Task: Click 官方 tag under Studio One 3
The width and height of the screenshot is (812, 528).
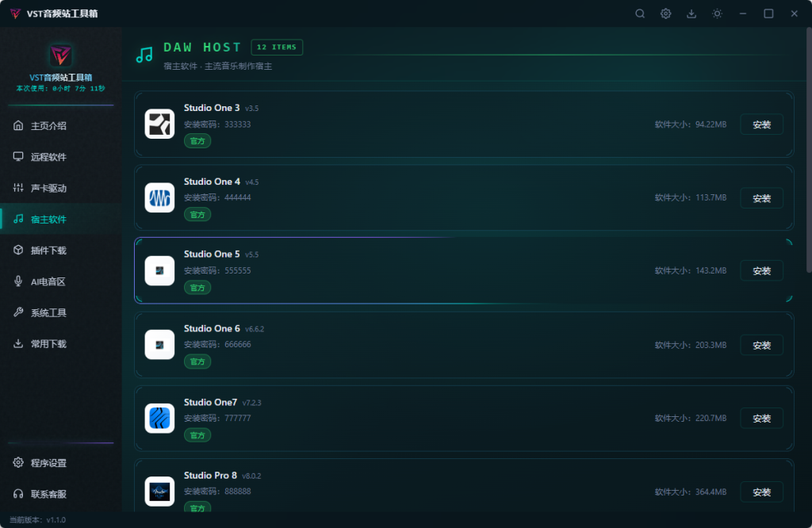Action: click(x=197, y=141)
